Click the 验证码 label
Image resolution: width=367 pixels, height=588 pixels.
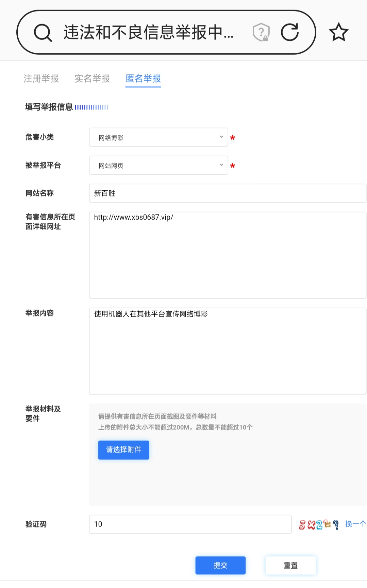[36, 524]
